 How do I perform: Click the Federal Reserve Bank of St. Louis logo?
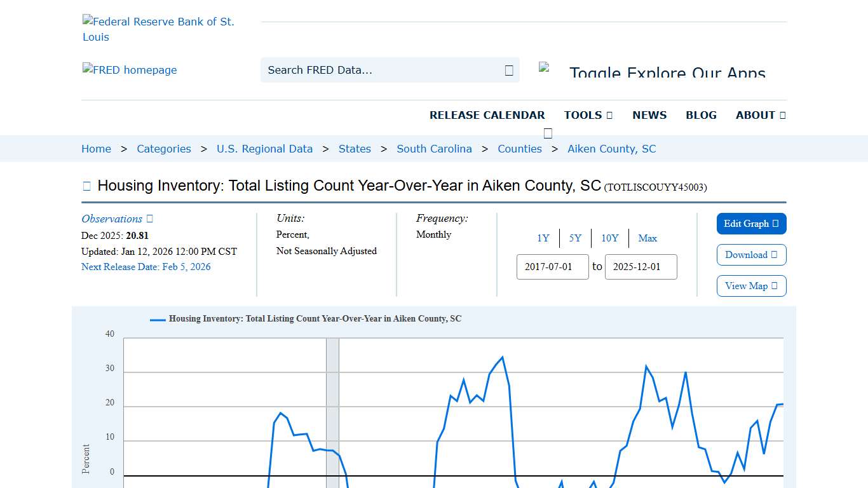pos(159,29)
